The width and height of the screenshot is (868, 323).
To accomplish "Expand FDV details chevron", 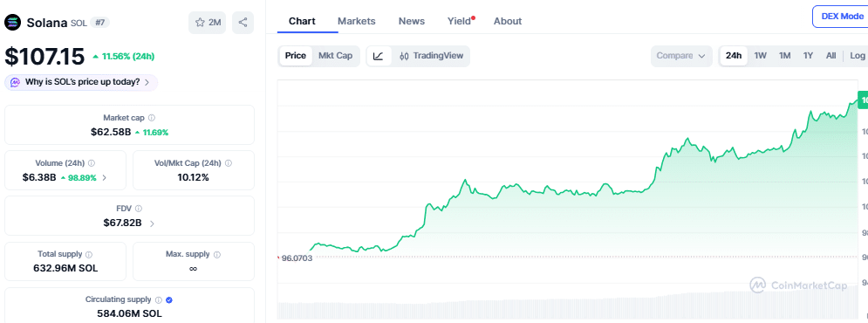I will (152, 223).
